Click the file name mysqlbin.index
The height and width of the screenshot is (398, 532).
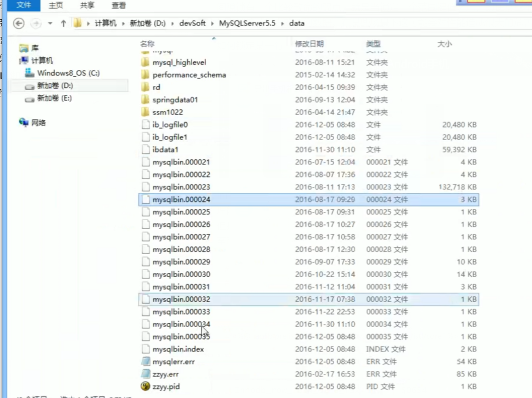(178, 349)
